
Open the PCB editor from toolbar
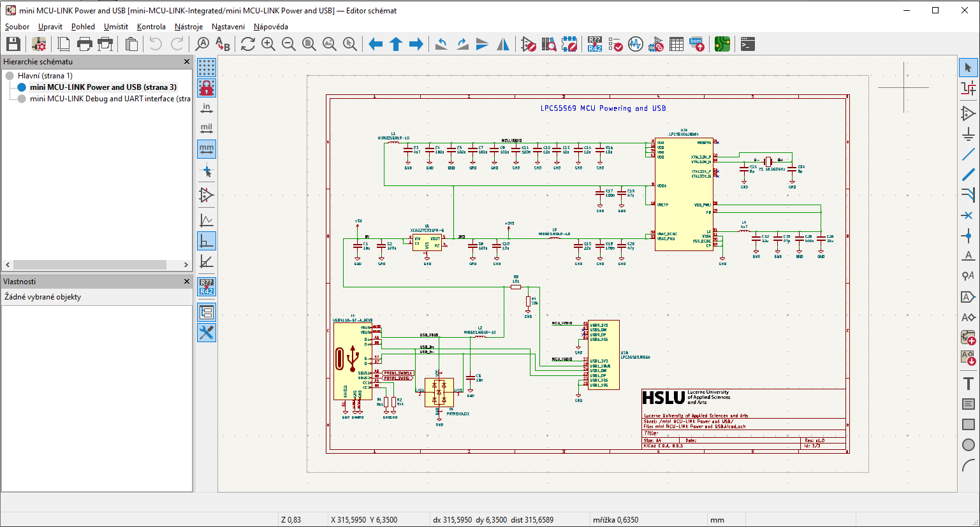(x=722, y=44)
